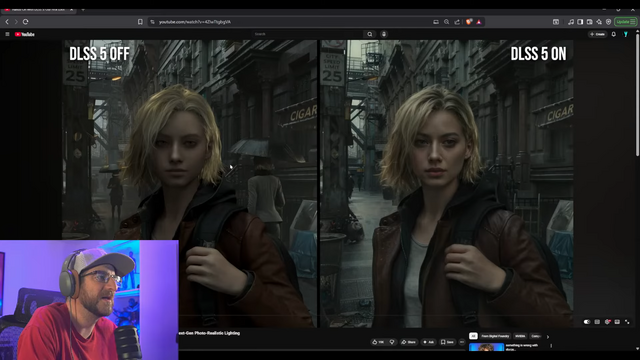This screenshot has width=640, height=360.
Task: Click the search magnifier button
Action: tap(369, 34)
